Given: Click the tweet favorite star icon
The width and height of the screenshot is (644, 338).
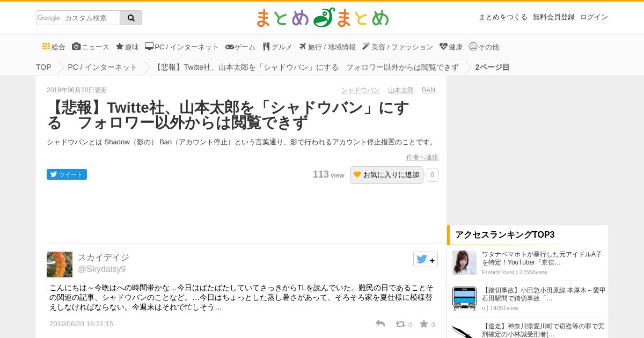Looking at the screenshot, I should point(424,324).
